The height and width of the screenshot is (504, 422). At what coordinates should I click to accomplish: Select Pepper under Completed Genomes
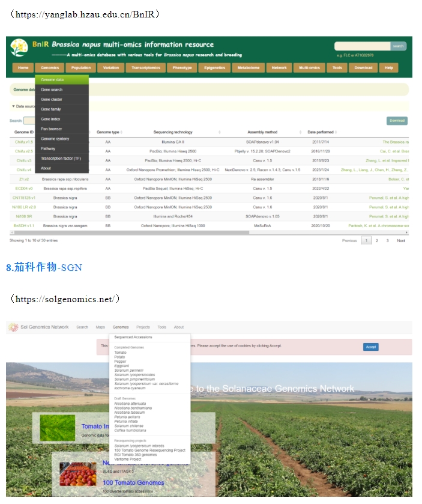[x=121, y=363]
